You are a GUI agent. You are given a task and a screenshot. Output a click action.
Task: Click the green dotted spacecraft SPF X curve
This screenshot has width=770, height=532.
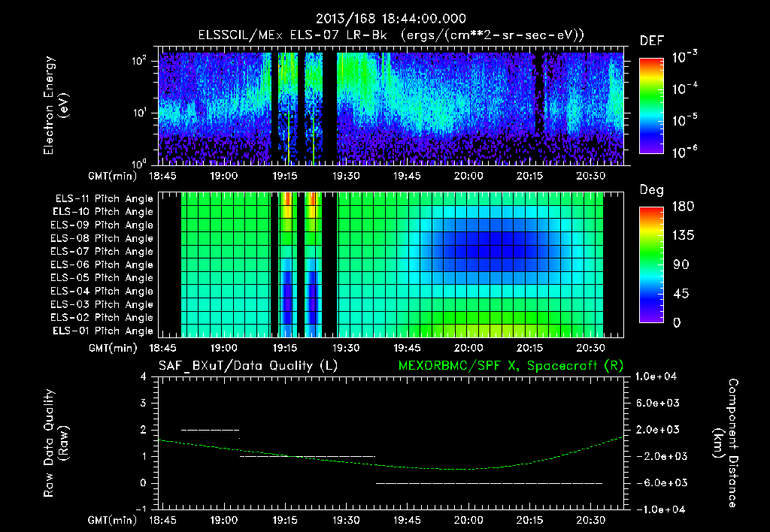[x=391, y=466]
